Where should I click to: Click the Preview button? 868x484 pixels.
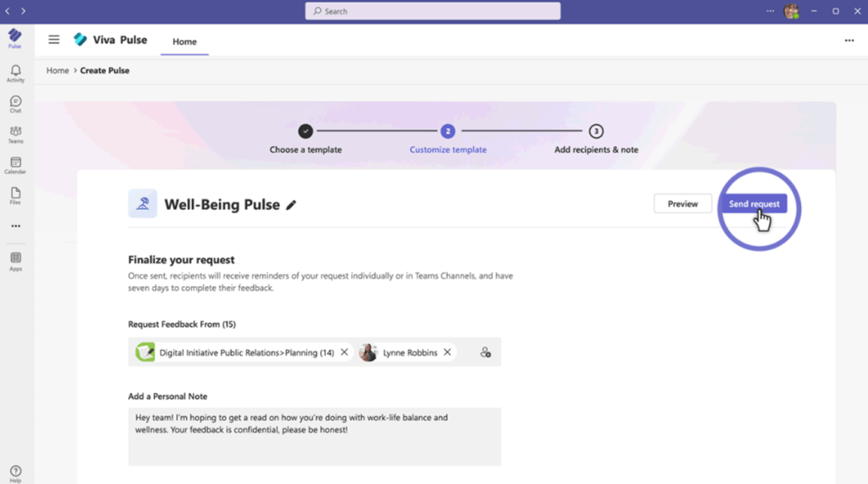[682, 204]
